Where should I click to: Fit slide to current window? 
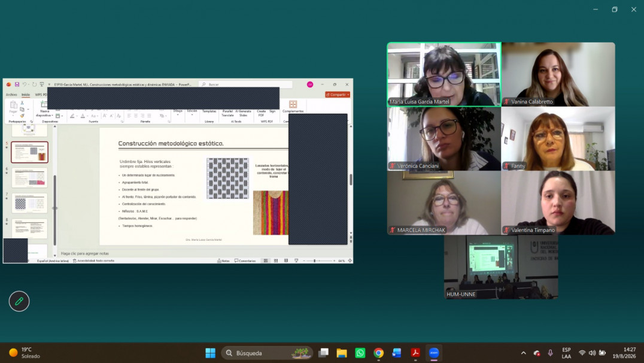[x=350, y=261]
